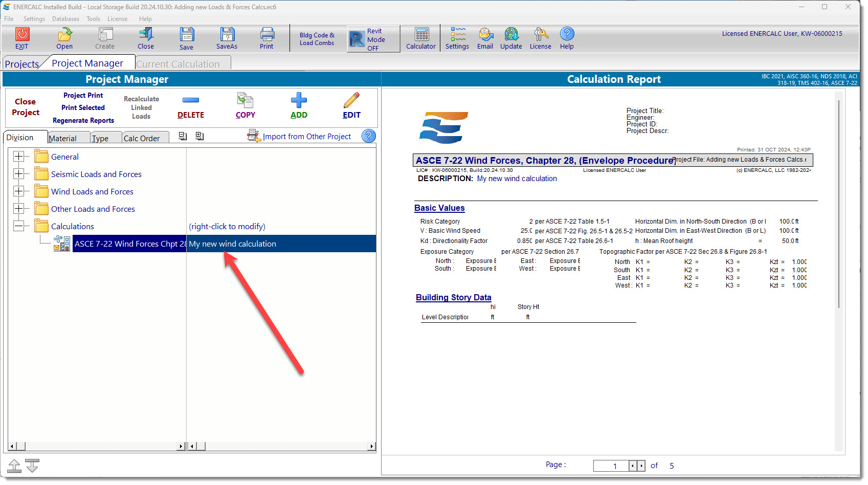Viewport: 868px width, 485px height.
Task: Add a new calculation with the plus icon
Action: click(299, 106)
